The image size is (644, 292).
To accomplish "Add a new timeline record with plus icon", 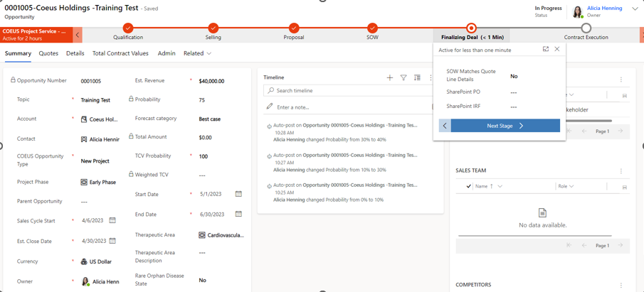I will click(390, 77).
